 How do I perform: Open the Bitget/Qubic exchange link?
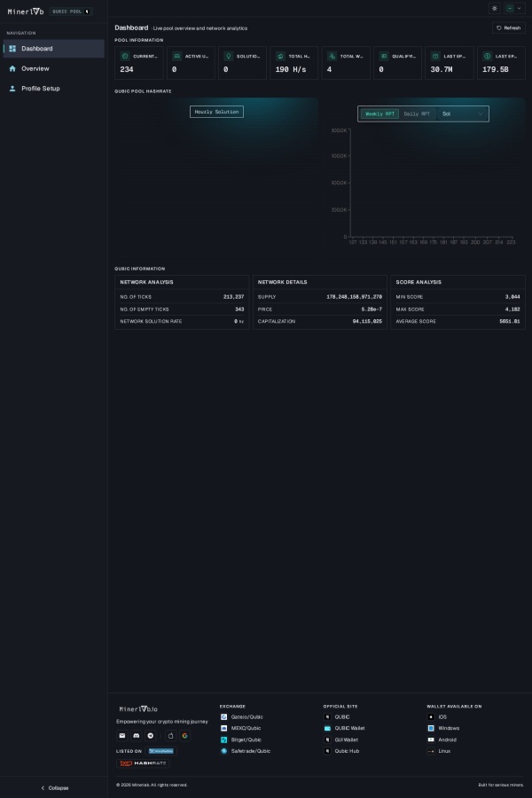241,739
